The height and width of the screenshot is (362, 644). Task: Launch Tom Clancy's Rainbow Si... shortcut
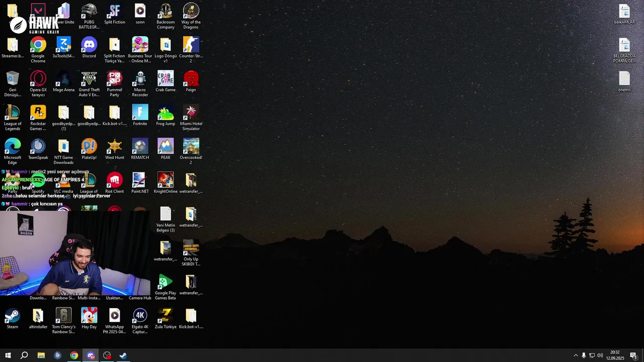(x=63, y=321)
